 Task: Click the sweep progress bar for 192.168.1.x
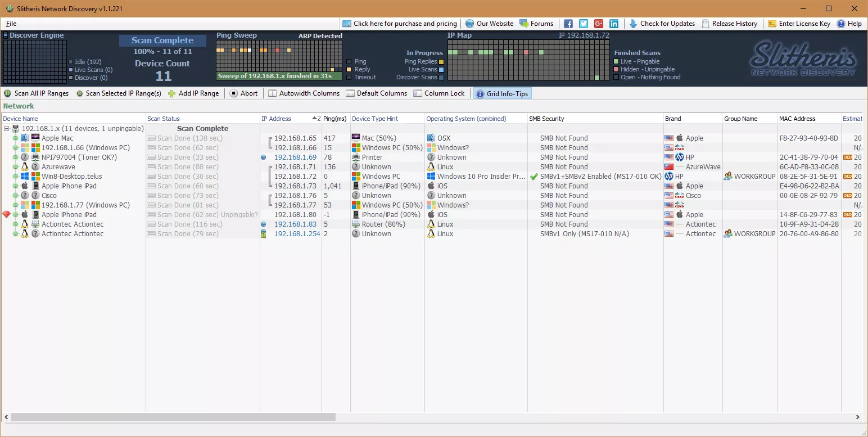click(279, 76)
